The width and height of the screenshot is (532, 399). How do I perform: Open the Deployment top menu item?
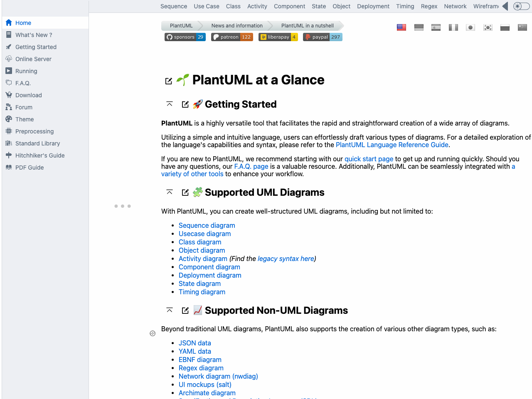coord(373,6)
